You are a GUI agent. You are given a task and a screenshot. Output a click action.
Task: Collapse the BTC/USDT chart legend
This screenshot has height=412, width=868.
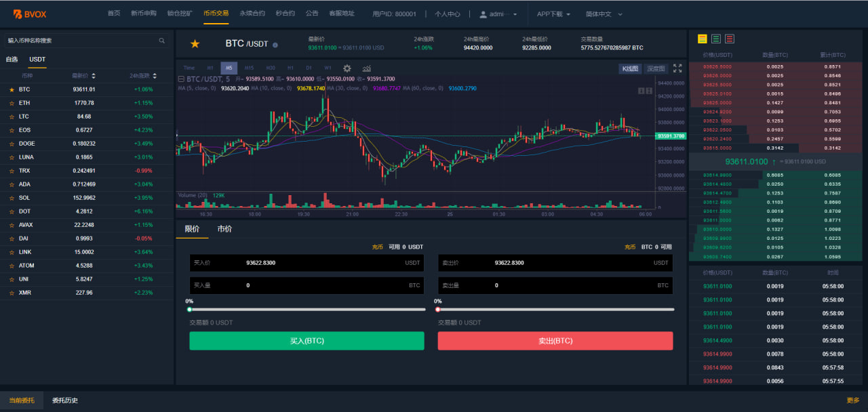click(180, 79)
